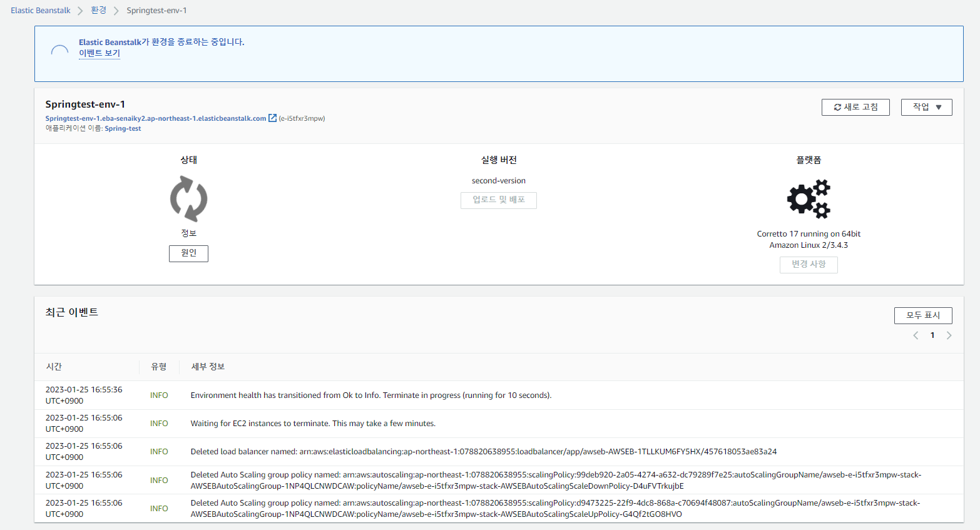Open the Spring-test application link
The width and height of the screenshot is (980, 530).
123,128
